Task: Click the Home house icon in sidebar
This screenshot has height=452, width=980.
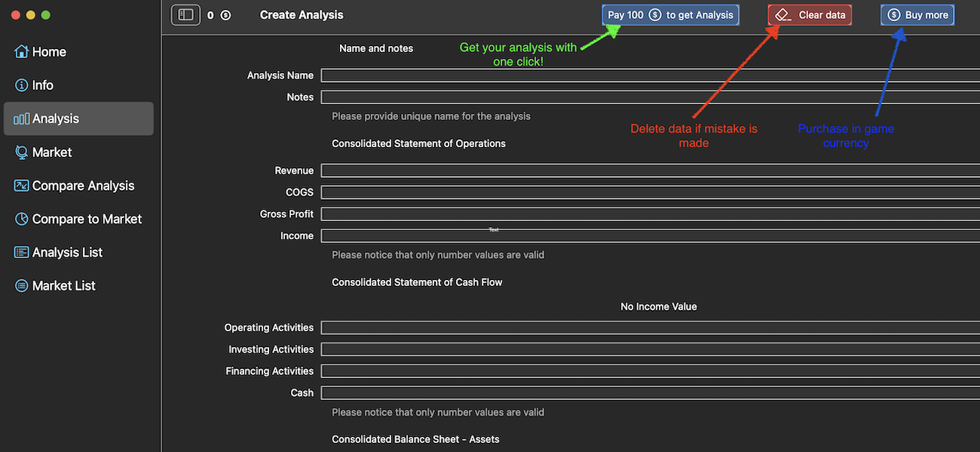Action: (x=22, y=51)
